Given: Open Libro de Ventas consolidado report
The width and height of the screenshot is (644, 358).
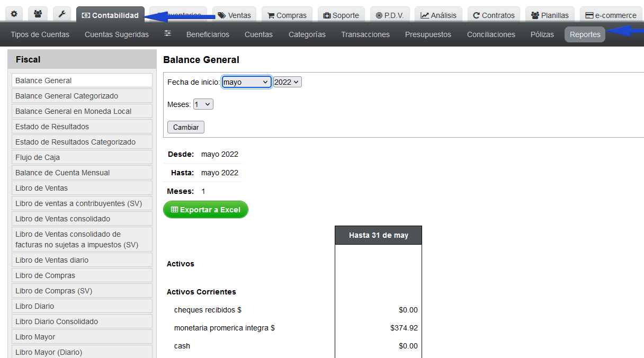Looking at the screenshot, I should [x=82, y=219].
